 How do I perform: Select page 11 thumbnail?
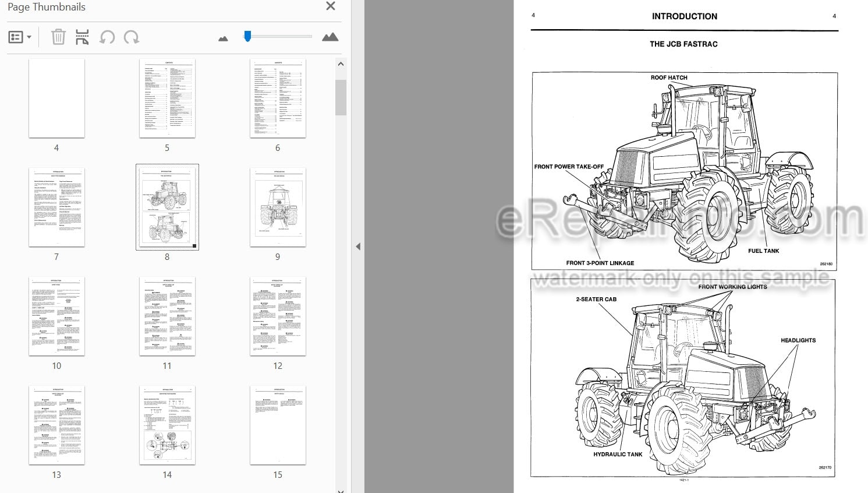tap(167, 316)
